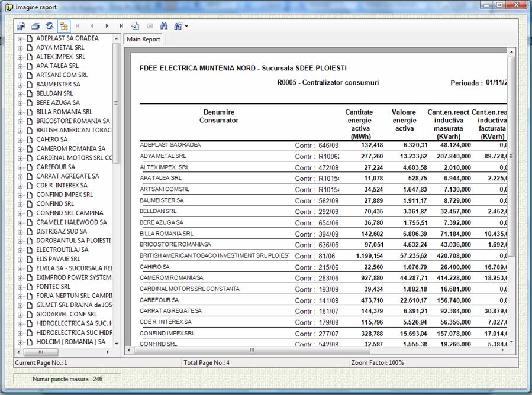The height and width of the screenshot is (395, 532).
Task: Select CARPAT AGREGATE SA in the tree
Action: pyautogui.click(x=67, y=176)
